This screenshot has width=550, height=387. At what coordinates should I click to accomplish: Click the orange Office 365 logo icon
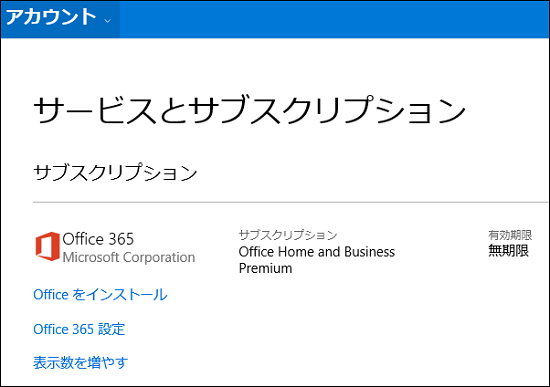click(x=47, y=246)
